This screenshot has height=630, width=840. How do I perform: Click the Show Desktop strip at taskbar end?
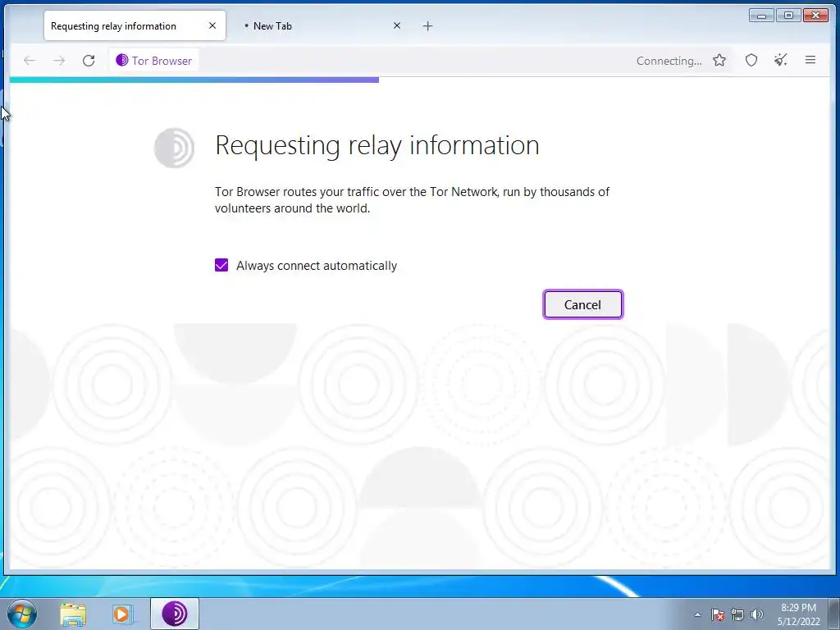[x=834, y=614]
